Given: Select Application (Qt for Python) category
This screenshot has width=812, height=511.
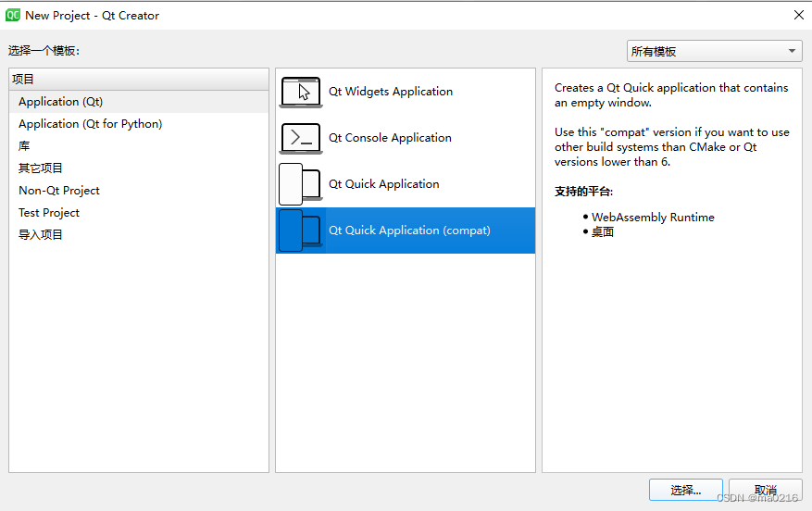Looking at the screenshot, I should (139, 124).
